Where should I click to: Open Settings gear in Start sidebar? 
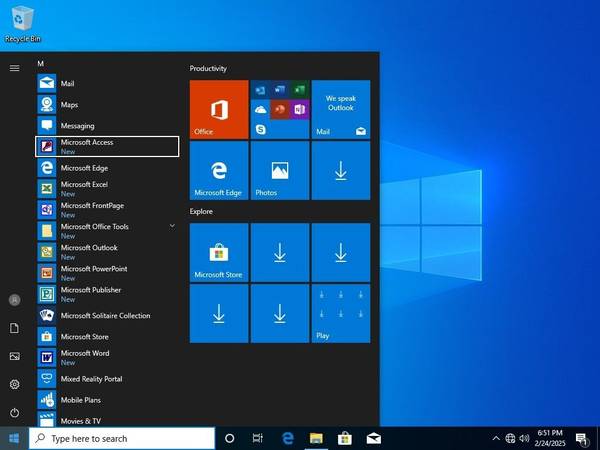click(14, 384)
